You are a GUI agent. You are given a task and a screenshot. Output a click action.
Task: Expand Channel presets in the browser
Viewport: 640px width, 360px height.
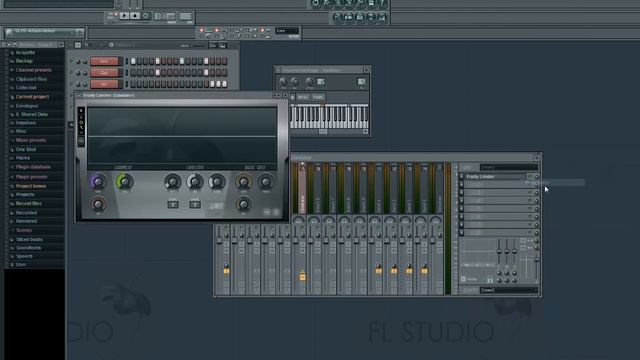[x=33, y=70]
